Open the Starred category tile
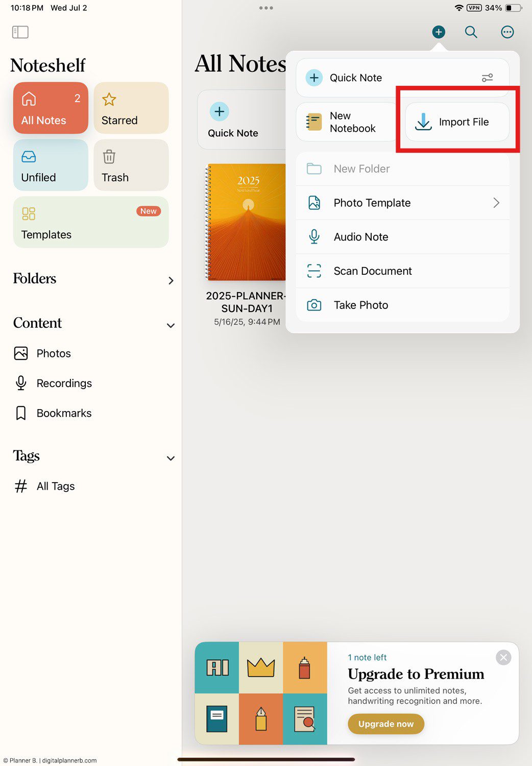 click(x=131, y=108)
